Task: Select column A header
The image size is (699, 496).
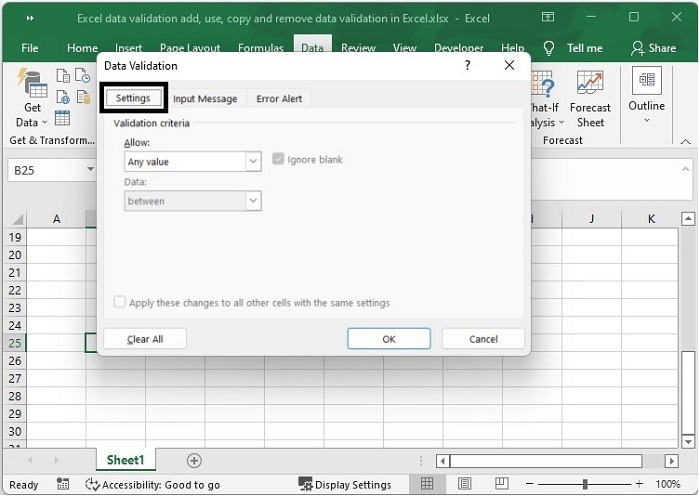Action: point(56,219)
